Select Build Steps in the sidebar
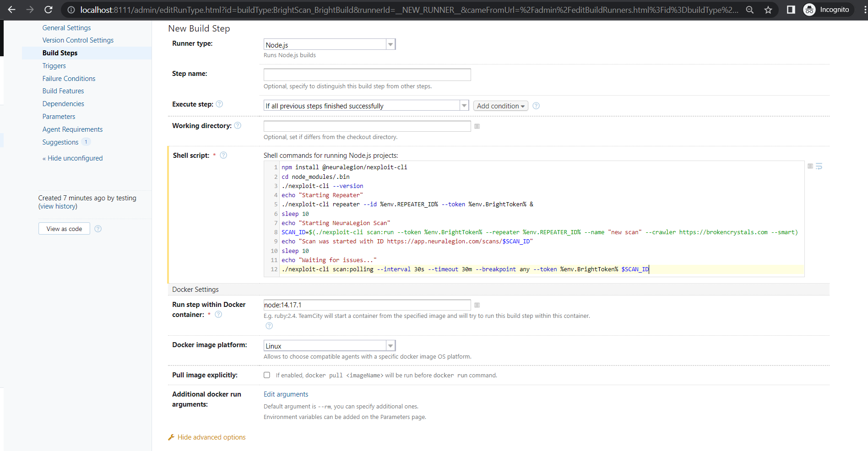The width and height of the screenshot is (868, 451). pyautogui.click(x=60, y=53)
